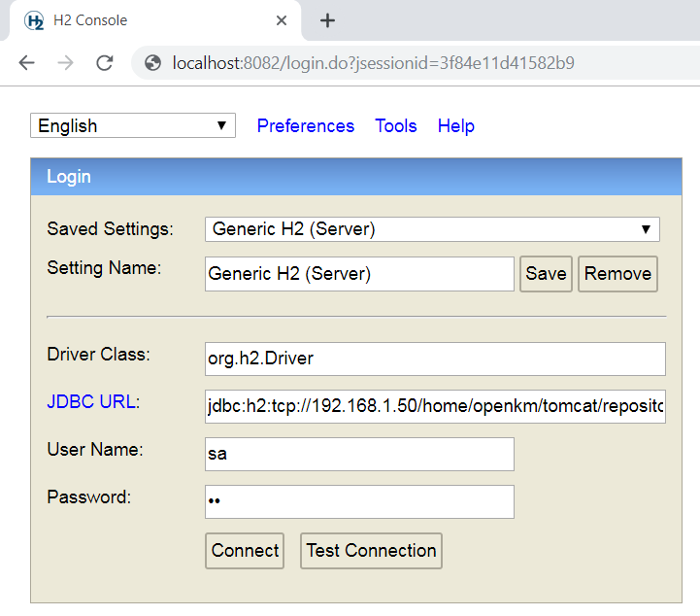
Task: Click the site info globe icon
Action: (152, 63)
